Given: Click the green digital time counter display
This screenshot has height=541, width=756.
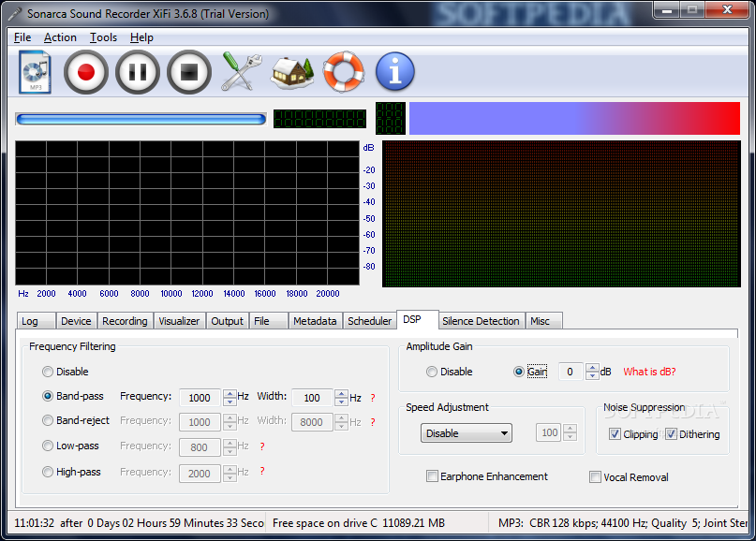Looking at the screenshot, I should [x=319, y=119].
